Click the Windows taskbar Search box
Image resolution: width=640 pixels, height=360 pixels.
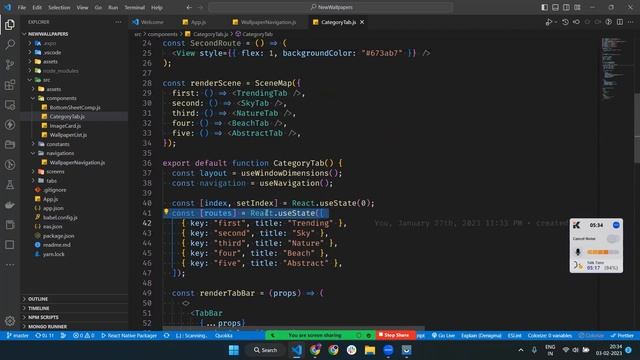[x=265, y=350]
